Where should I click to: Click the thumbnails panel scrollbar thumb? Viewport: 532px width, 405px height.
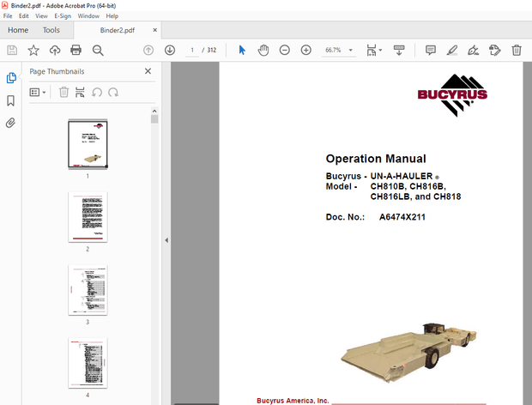click(x=154, y=119)
